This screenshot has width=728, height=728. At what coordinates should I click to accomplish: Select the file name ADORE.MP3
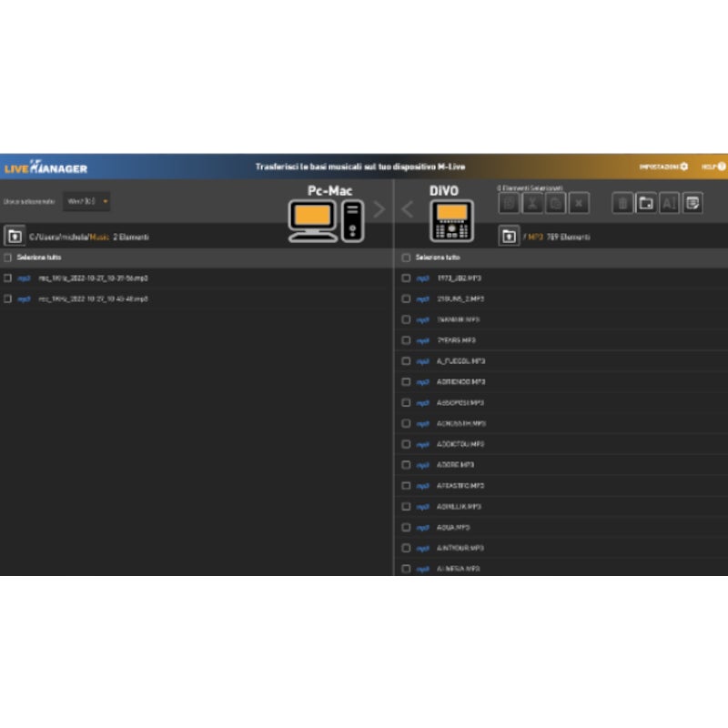[456, 465]
